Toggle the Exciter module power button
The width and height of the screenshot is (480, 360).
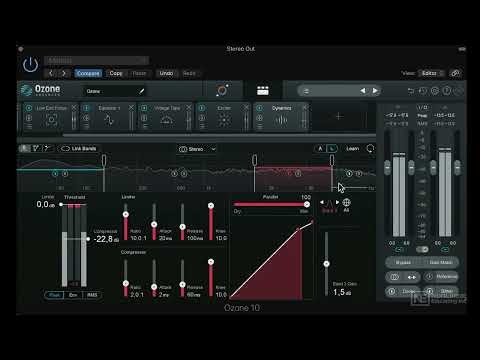202,108
